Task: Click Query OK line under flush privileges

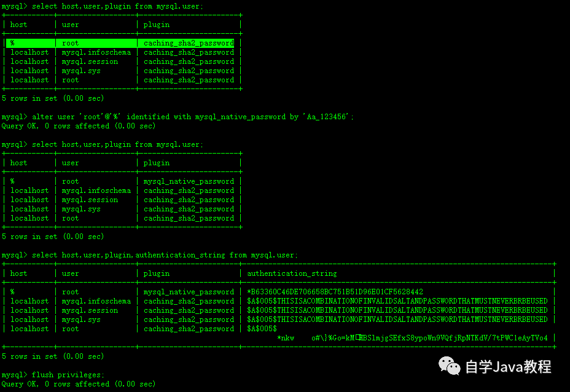Action: [x=78, y=384]
